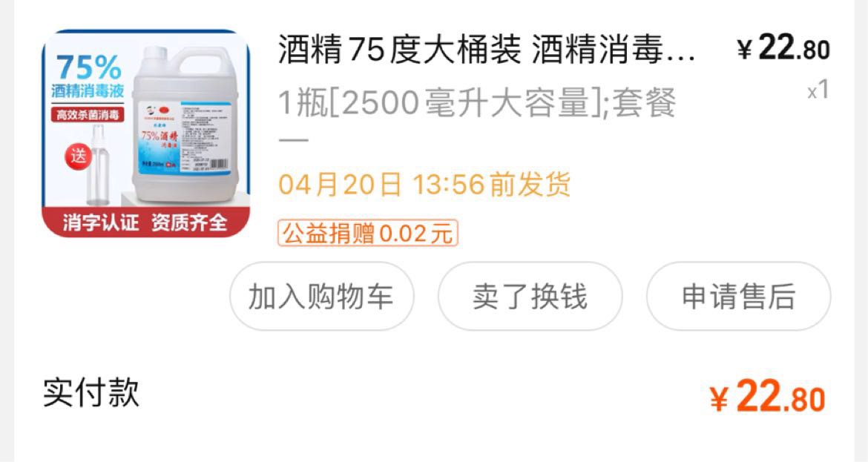This screenshot has height=462, width=868.
Task: Tap the 04月20日 13:56前发货 shipping notice
Action: tap(424, 184)
